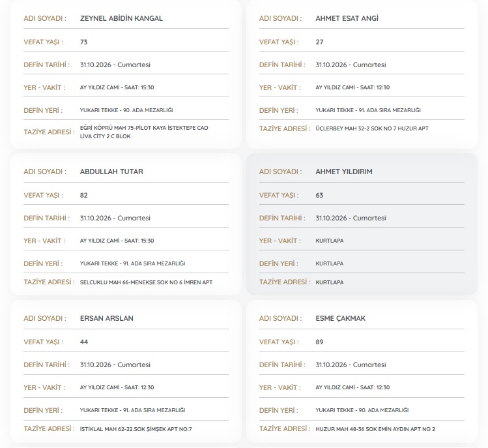The width and height of the screenshot is (488, 448).
Task: Click burial date in Ersan Arslan card
Action: 115,365
